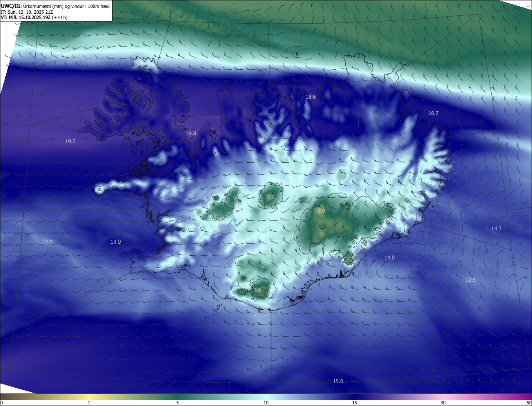Click the 16.7 value on the map
Image resolution: width=532 pixels, height=406 pixels.
(433, 113)
